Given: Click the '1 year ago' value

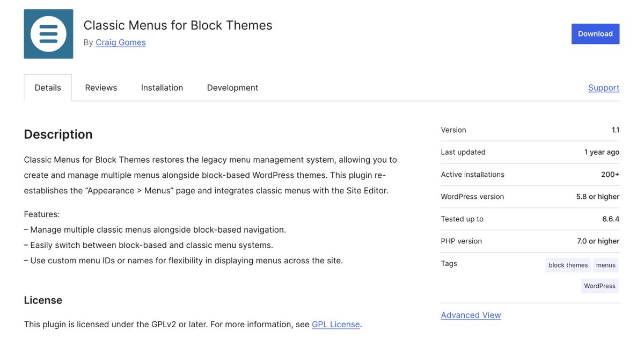Looking at the screenshot, I should (x=602, y=152).
